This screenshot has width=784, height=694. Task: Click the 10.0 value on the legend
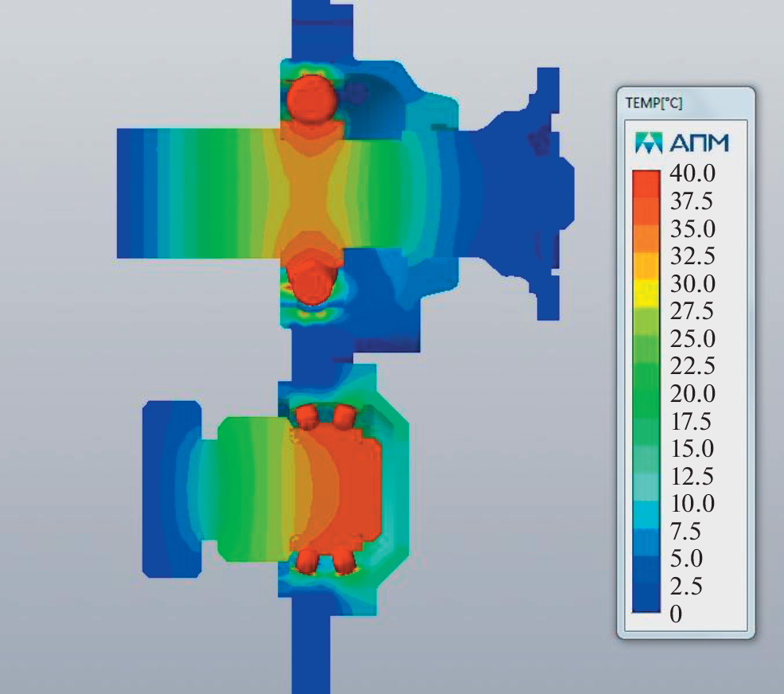(693, 504)
